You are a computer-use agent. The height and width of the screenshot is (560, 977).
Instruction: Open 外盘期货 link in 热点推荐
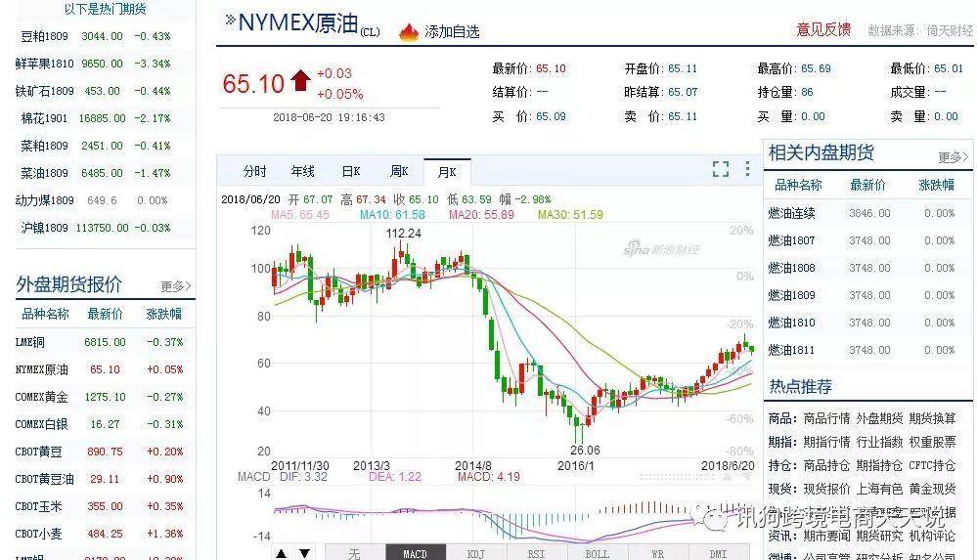point(879,418)
